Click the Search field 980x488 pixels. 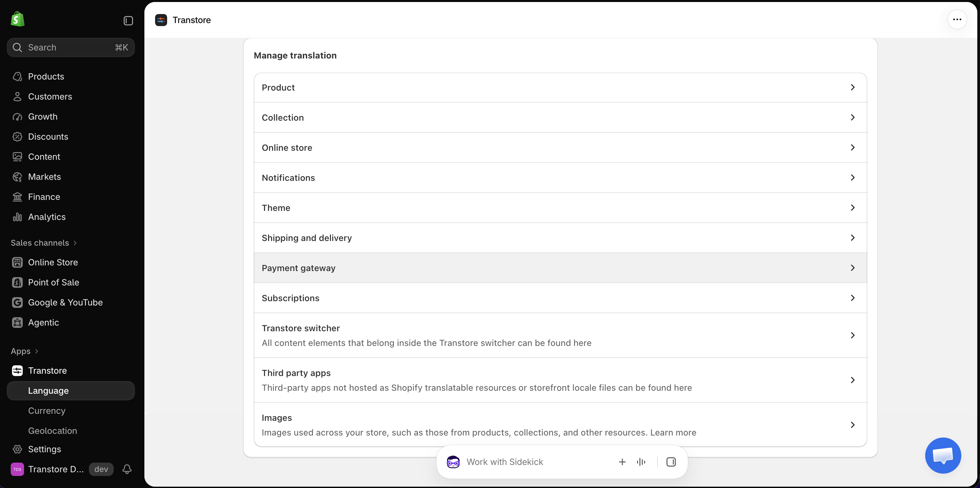tap(71, 47)
